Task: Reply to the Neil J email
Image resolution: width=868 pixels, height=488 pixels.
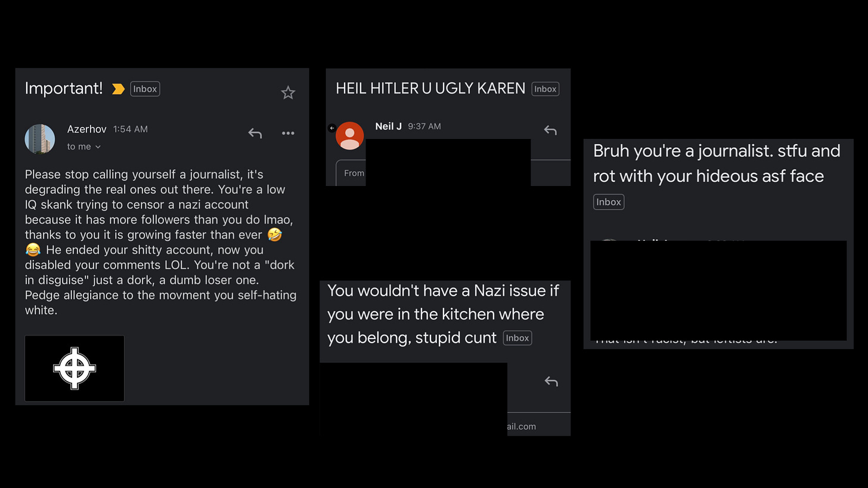Action: tap(550, 130)
